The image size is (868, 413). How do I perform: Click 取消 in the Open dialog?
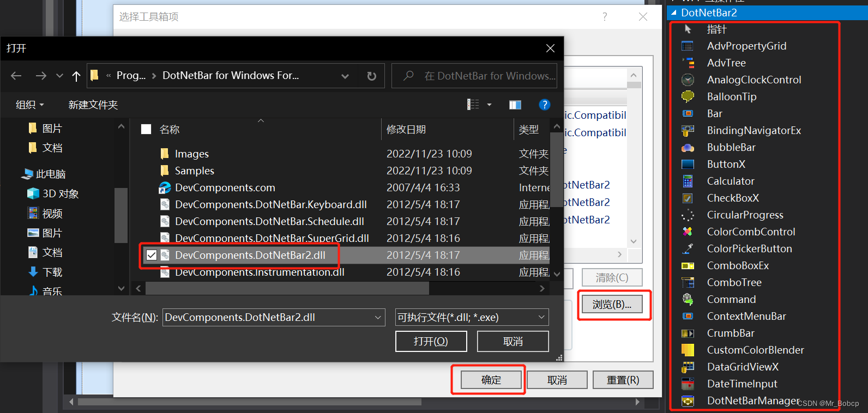point(513,341)
